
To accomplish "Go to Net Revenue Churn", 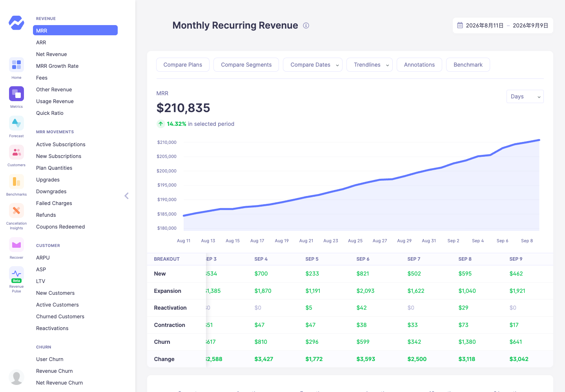I will pos(60,383).
